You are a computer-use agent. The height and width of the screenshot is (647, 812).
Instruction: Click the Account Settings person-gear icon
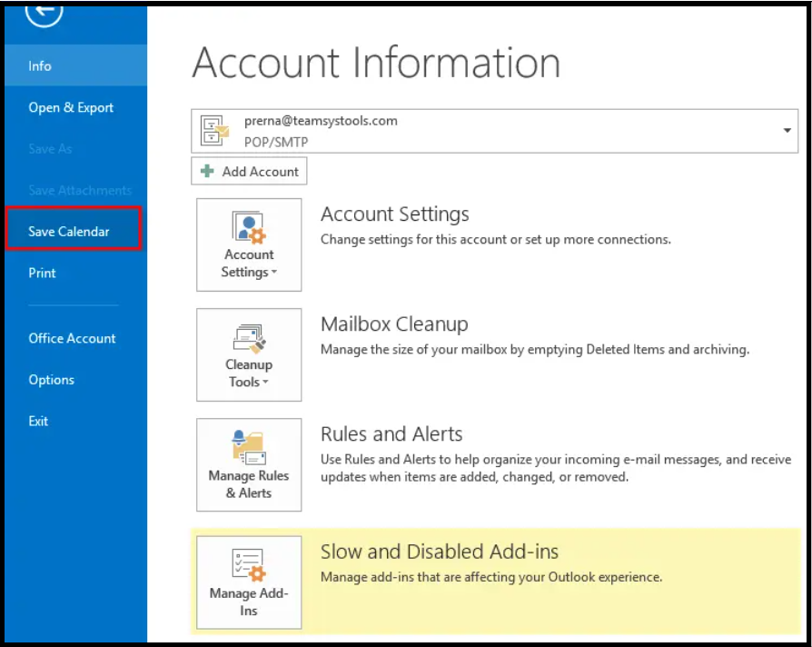(249, 227)
